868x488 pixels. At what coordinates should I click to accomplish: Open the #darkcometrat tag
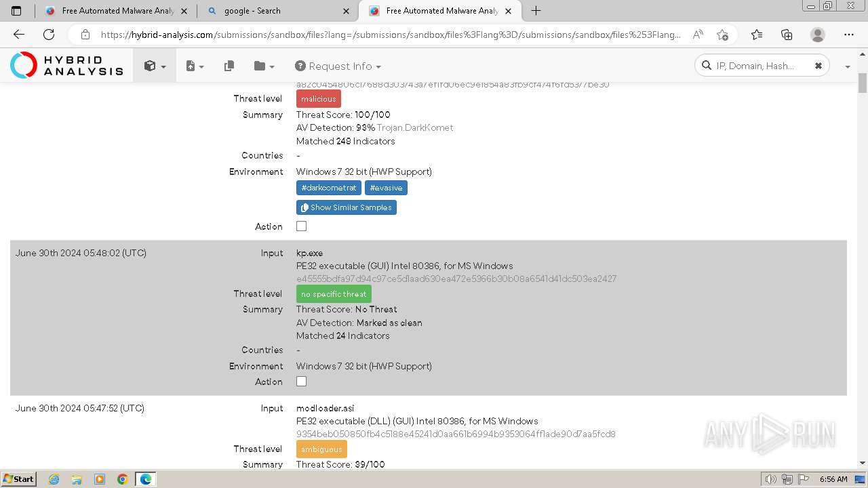click(329, 188)
